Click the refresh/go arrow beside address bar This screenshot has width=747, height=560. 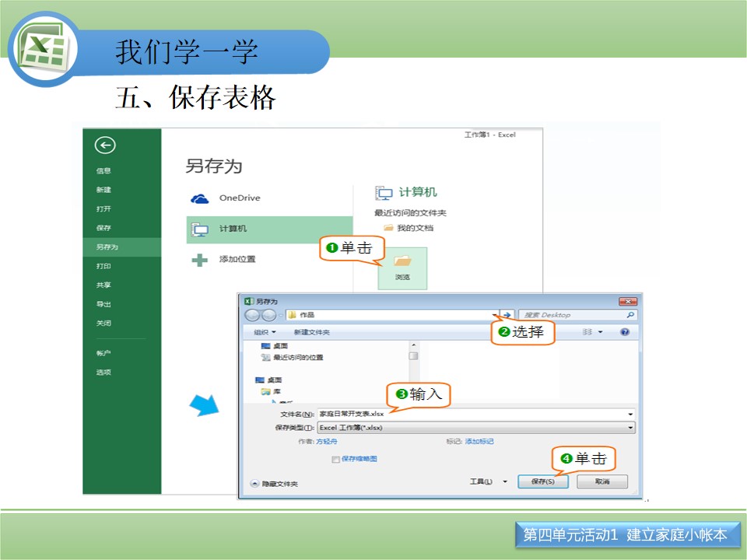coord(507,315)
